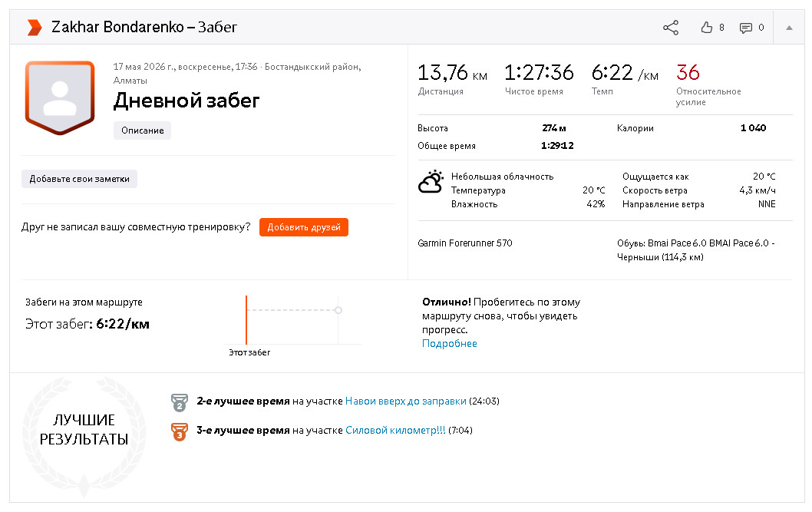
Task: Open comments via speech bubble icon
Action: [746, 28]
